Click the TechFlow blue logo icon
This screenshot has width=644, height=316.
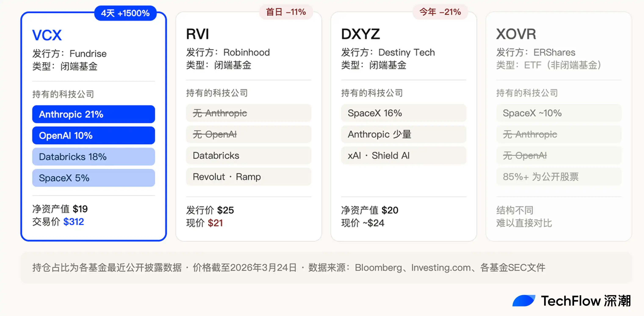pyautogui.click(x=524, y=301)
